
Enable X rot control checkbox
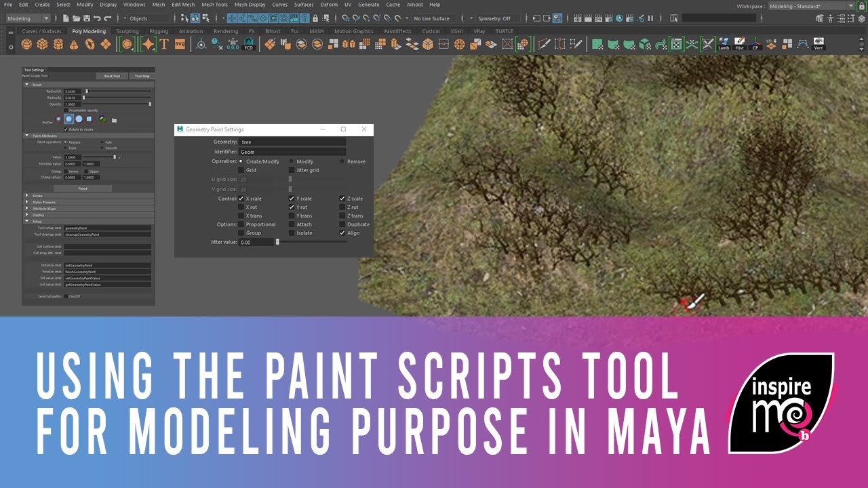241,207
